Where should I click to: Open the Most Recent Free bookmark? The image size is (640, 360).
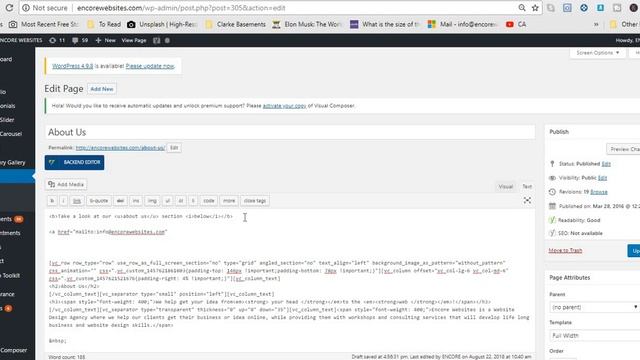tap(44, 24)
